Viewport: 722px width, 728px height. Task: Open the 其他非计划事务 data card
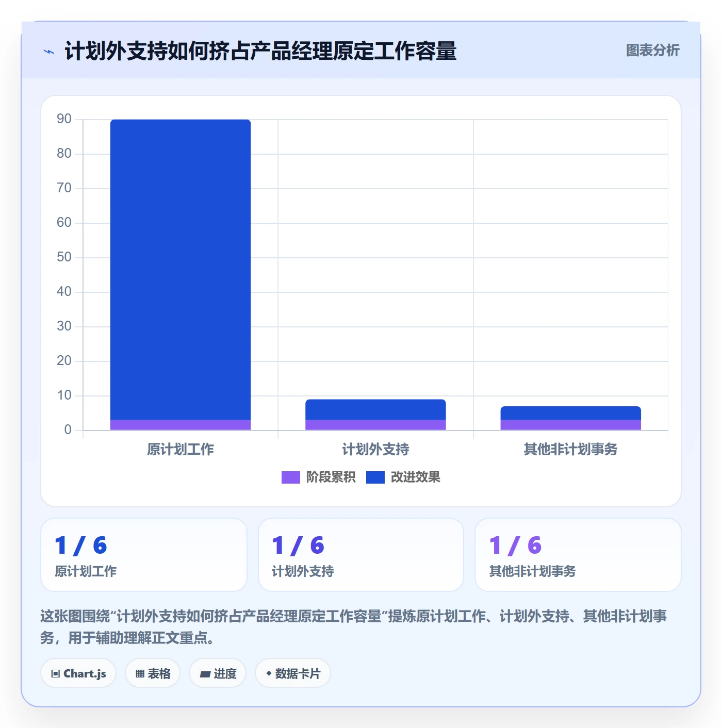tap(578, 555)
